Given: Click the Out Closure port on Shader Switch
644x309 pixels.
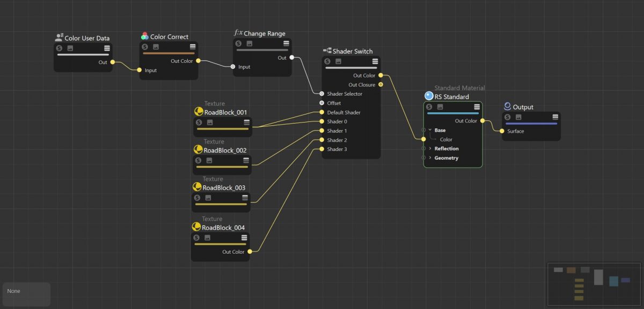Looking at the screenshot, I should point(380,85).
